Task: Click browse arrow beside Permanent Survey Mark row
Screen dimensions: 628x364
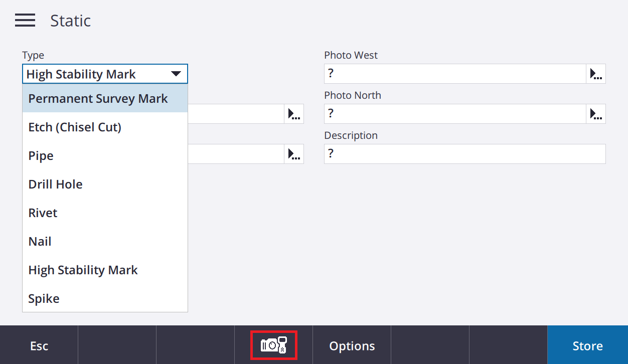Action: [294, 114]
